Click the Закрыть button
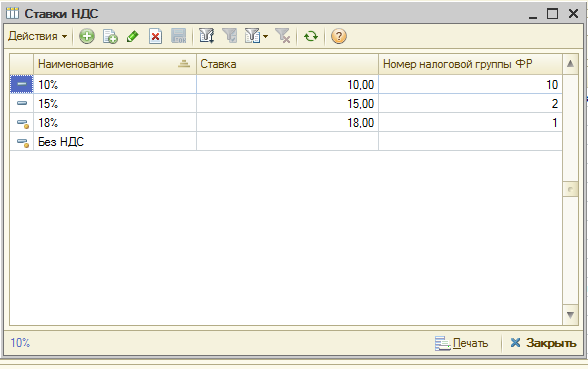Image resolution: width=588 pixels, height=369 pixels. tap(543, 343)
